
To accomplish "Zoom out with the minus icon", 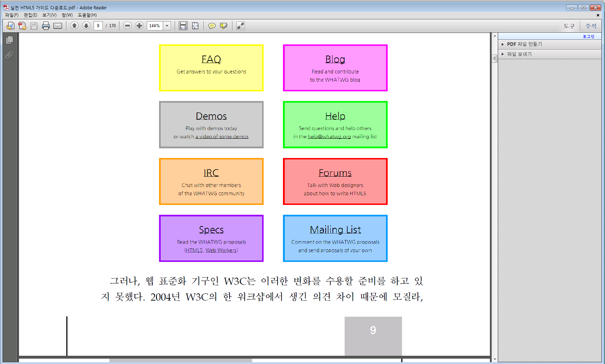I will (x=127, y=26).
